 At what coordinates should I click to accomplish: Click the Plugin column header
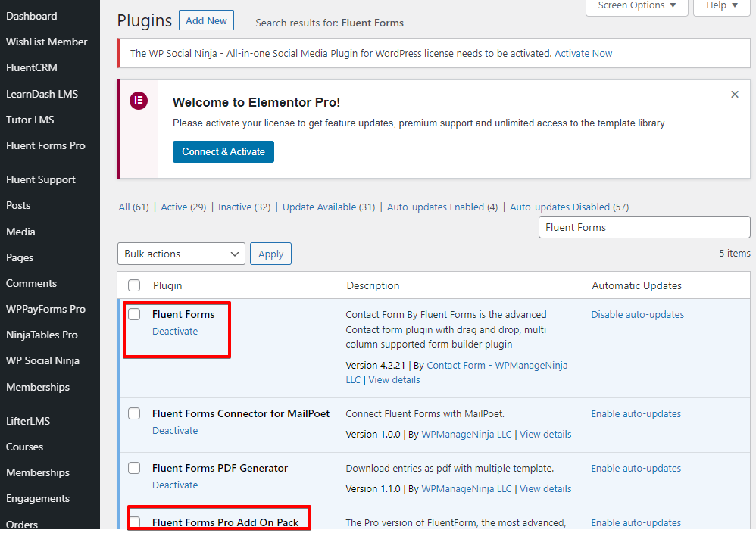click(x=167, y=285)
